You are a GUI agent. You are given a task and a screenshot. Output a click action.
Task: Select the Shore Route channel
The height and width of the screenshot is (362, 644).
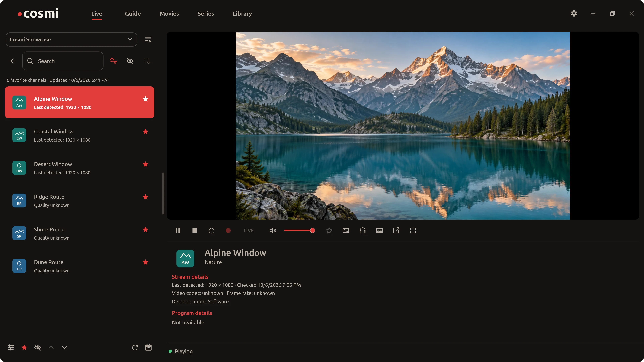[79, 233]
